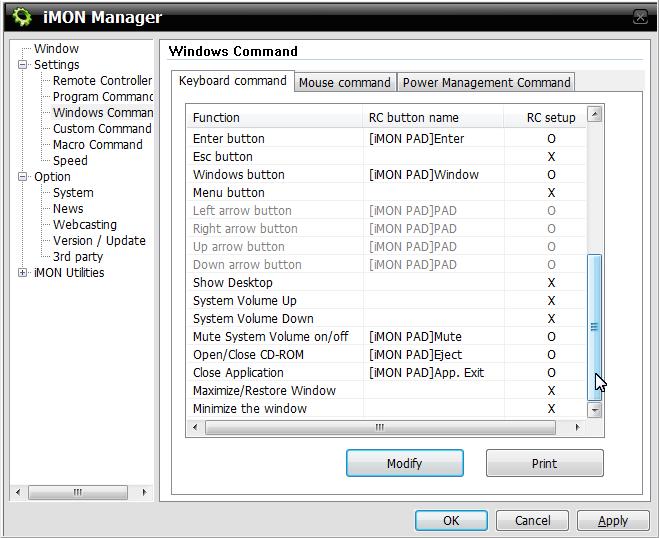Viewport: 659px width, 538px height.
Task: Collapse the Option tree node
Action: (23, 177)
